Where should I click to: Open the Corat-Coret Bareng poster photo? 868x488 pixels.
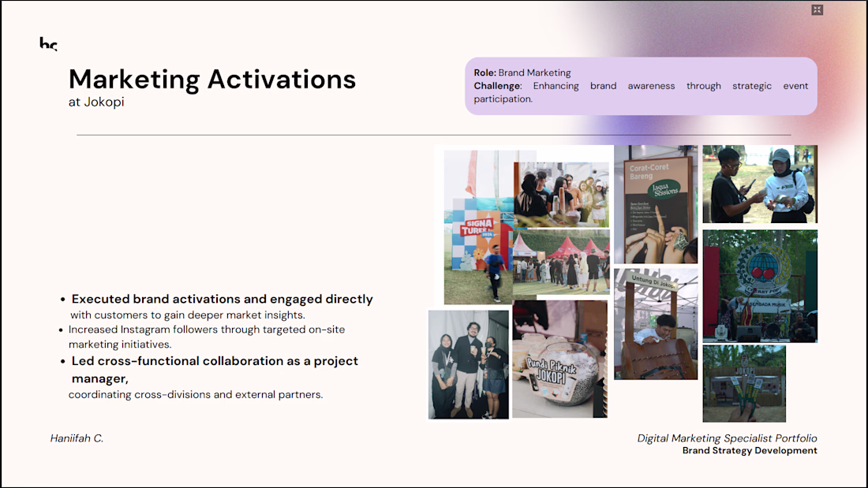(x=656, y=204)
